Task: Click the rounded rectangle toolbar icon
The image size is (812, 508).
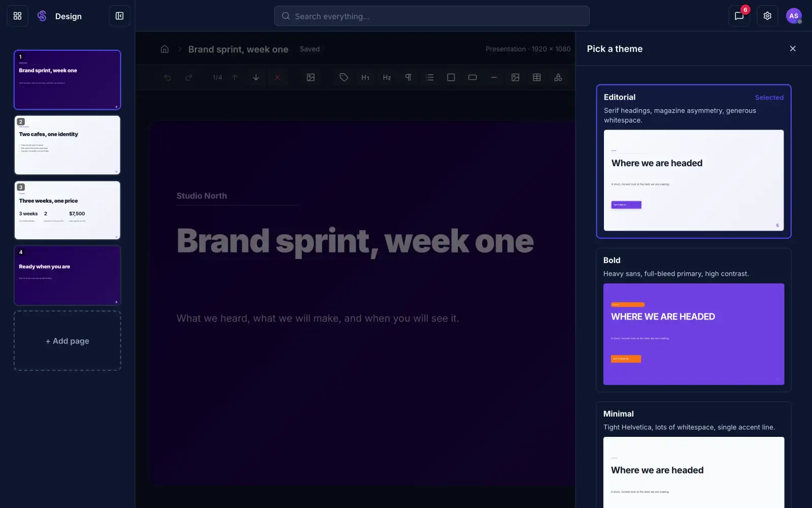Action: pyautogui.click(x=472, y=77)
